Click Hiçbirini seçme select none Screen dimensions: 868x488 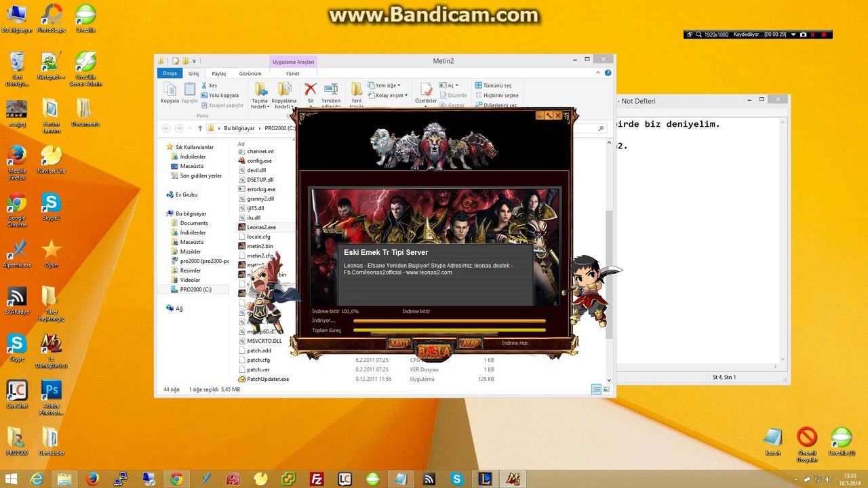pyautogui.click(x=496, y=96)
